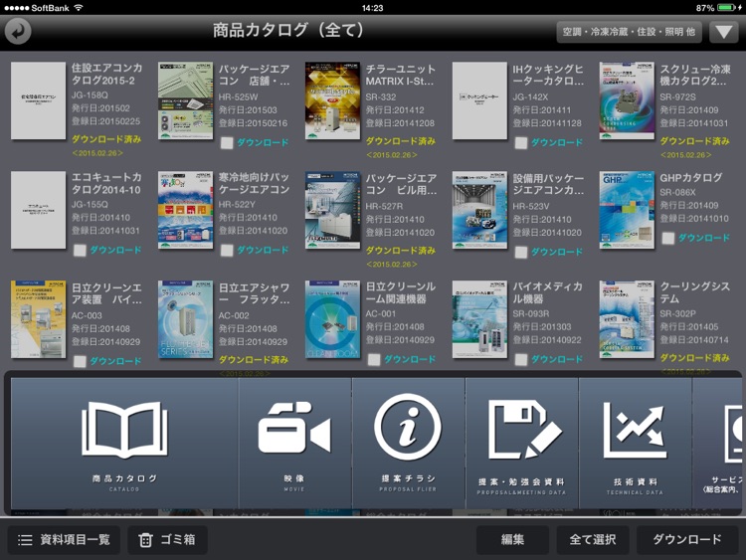Viewport: 746px width, 560px height.
Task: Open the チラーユニット MATRIX catalog thumbnail
Action: pyautogui.click(x=332, y=101)
